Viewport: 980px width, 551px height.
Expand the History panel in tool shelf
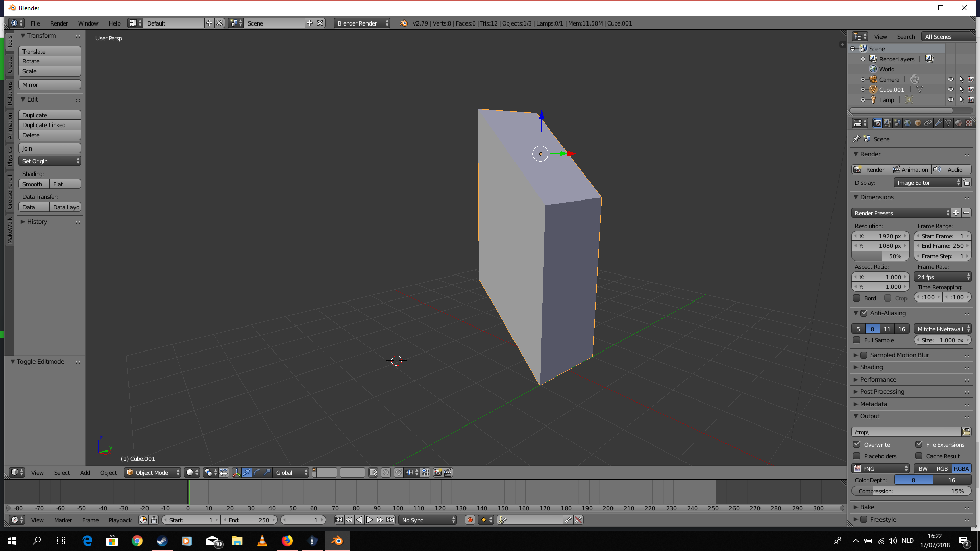(37, 222)
